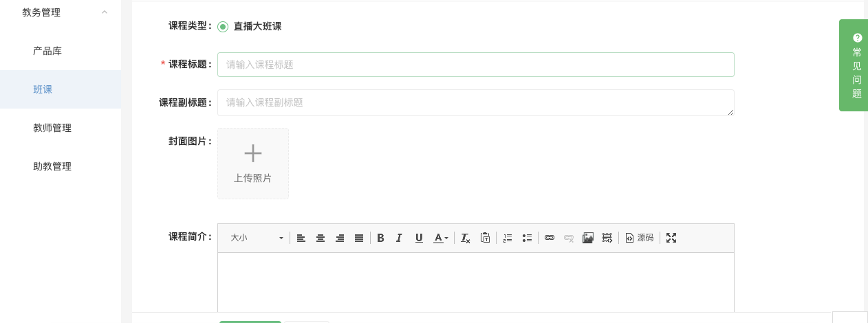Viewport: 868px width, 323px height.
Task: Select the 直播大班课 radio button
Action: [223, 27]
